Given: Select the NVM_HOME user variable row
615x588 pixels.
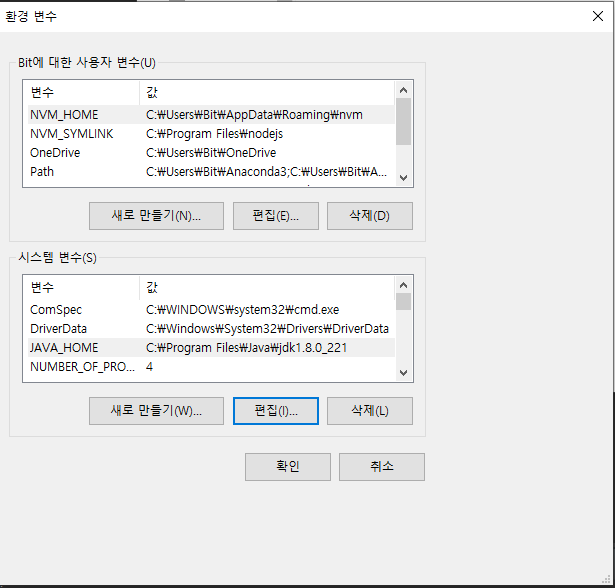Looking at the screenshot, I should coord(211,115).
